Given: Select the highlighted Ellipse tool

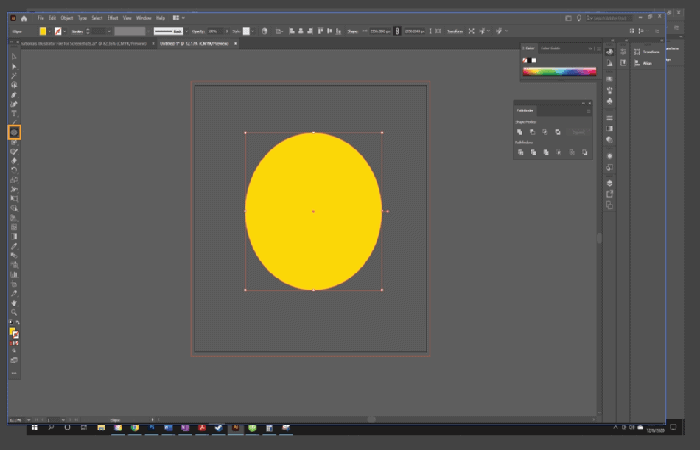Looking at the screenshot, I should click(x=14, y=132).
